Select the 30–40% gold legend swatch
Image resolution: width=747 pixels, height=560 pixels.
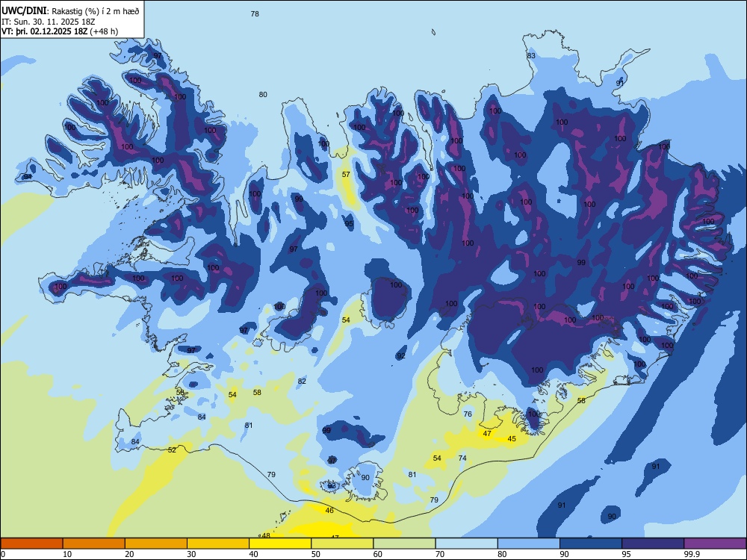[x=218, y=544]
